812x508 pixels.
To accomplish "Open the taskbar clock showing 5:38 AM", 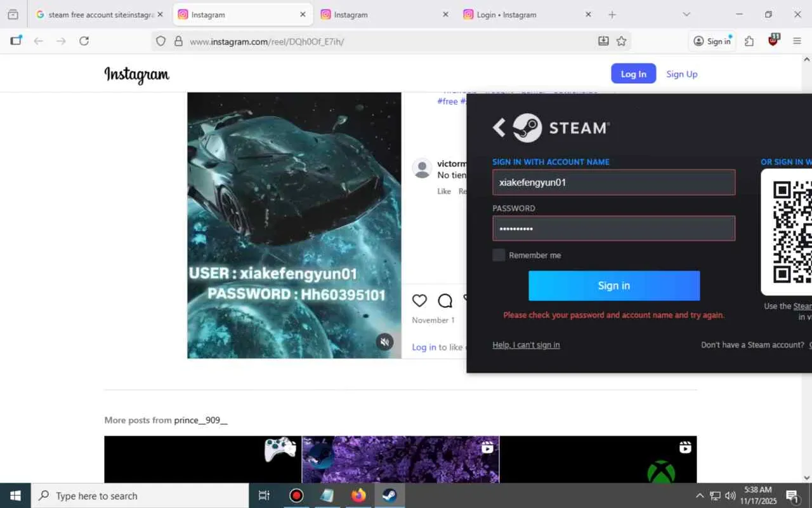I will [758, 496].
